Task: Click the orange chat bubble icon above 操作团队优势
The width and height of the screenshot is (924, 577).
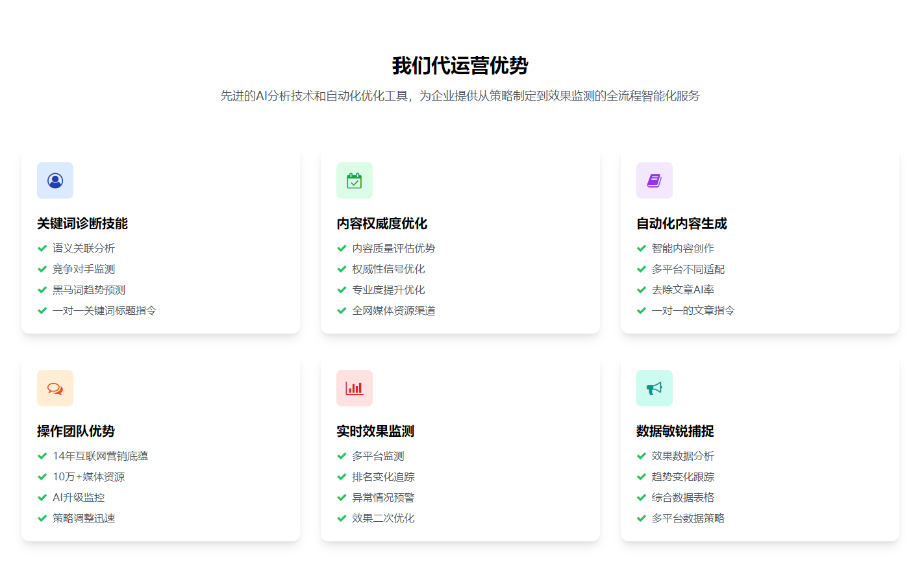Action: coord(55,387)
